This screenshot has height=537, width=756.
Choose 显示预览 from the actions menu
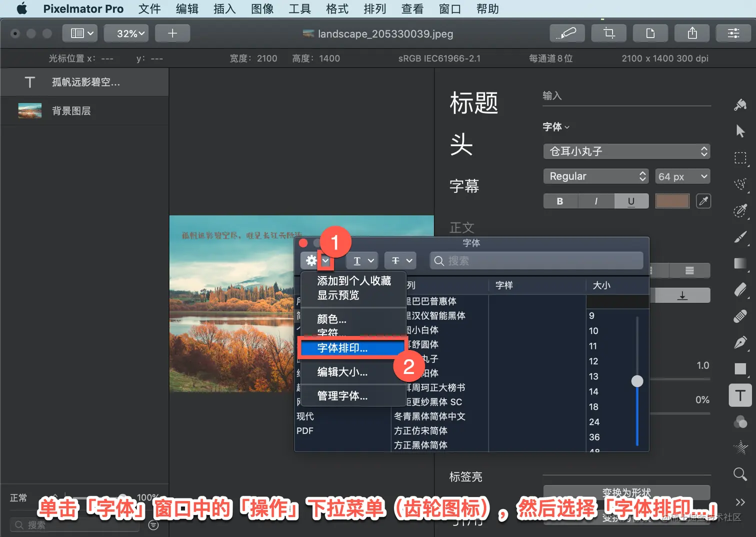353,295
